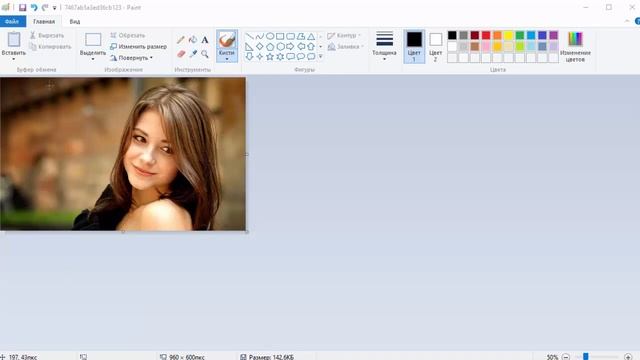Choose the Rectangle shape

point(280,36)
